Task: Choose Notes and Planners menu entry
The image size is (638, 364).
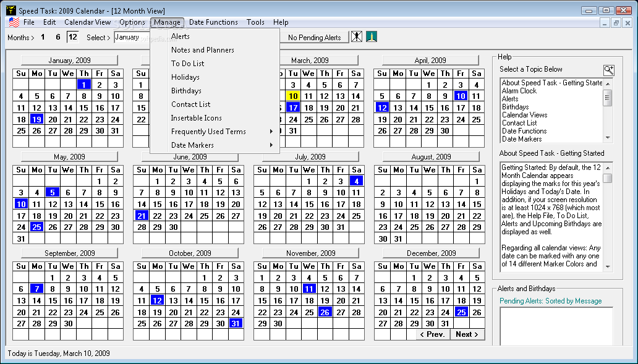Action: click(x=215, y=49)
